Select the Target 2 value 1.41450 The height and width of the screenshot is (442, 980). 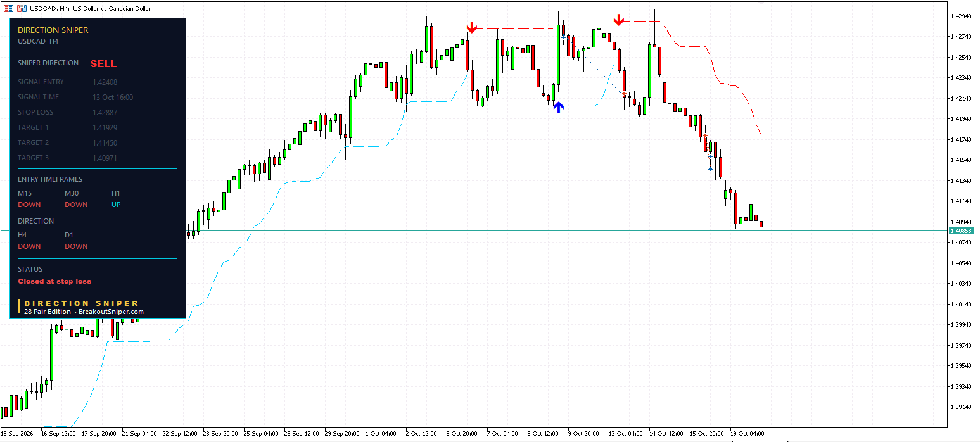point(105,142)
